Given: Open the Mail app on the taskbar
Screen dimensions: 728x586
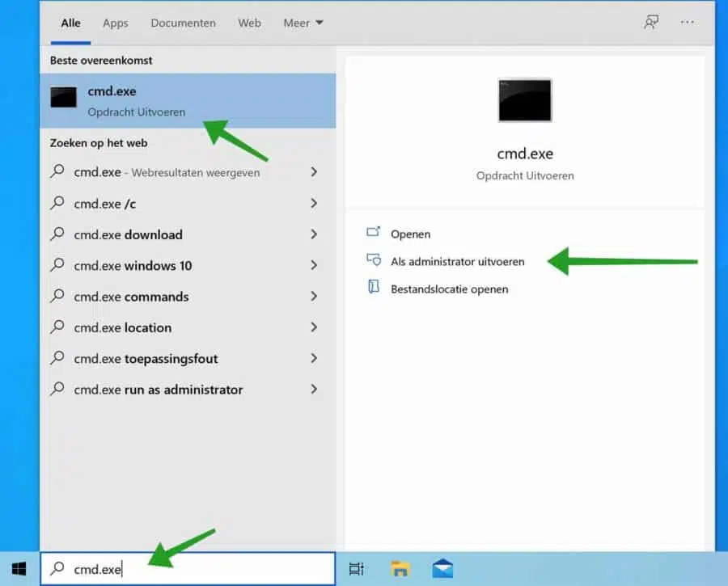Looking at the screenshot, I should point(442,569).
